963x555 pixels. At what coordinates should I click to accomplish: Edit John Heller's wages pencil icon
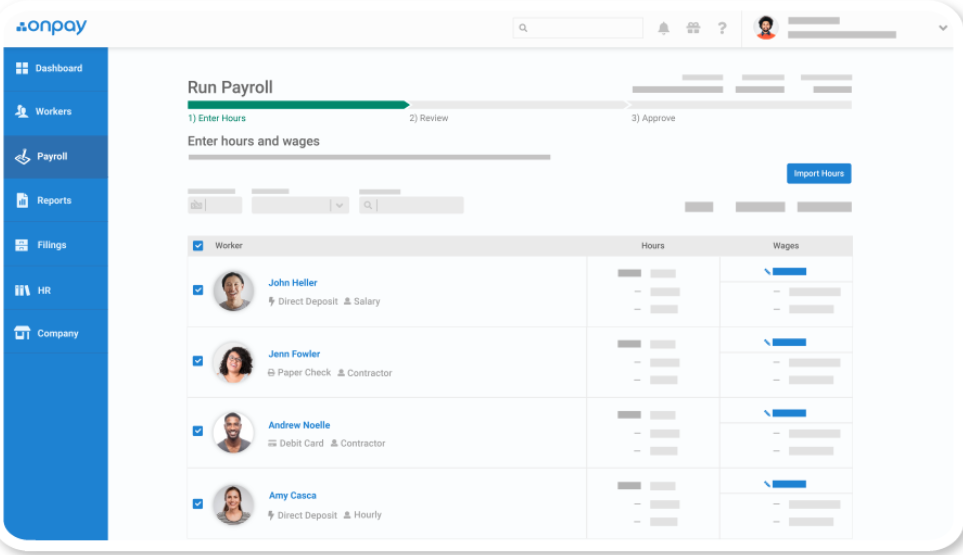pos(767,271)
